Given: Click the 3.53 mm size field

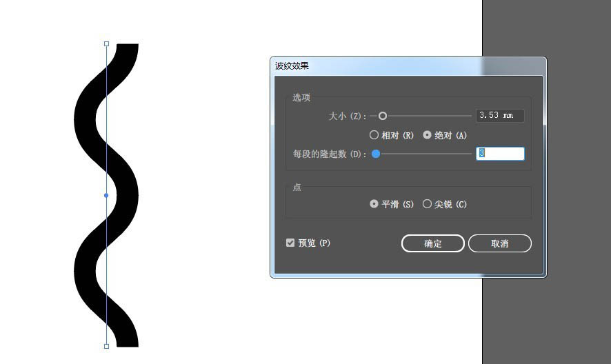Looking at the screenshot, I should [500, 115].
